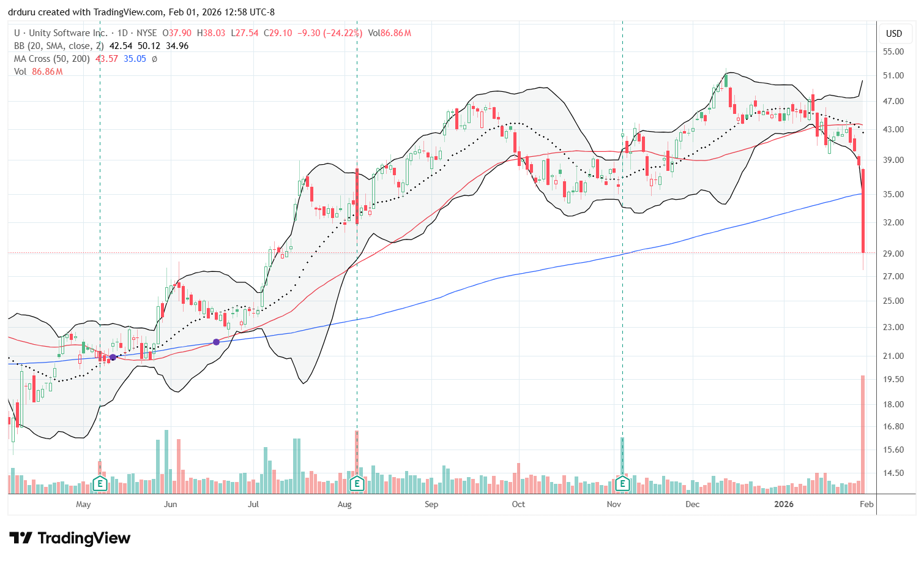Click the blue 200-day moving average line
This screenshot has width=924, height=561.
(551, 266)
